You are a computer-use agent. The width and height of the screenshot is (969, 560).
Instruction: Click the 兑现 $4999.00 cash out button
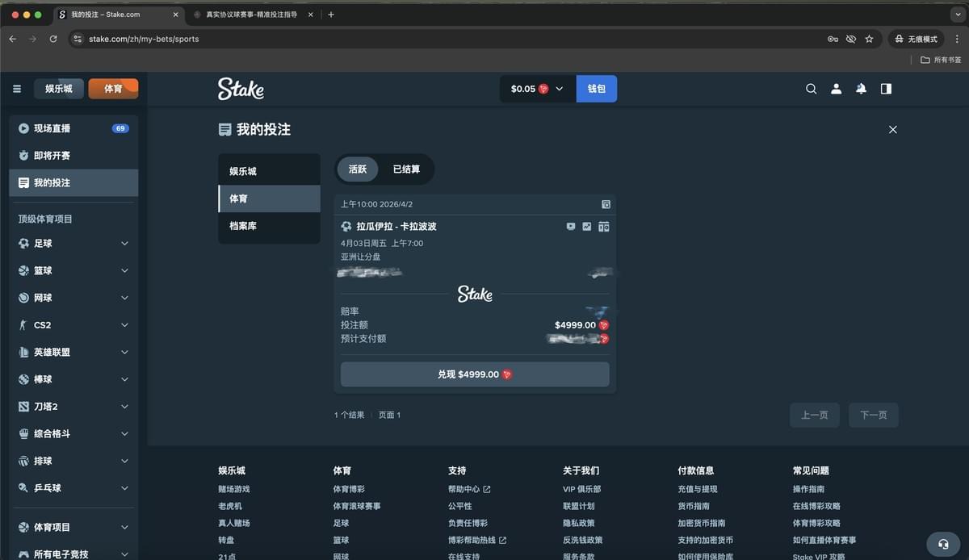475,374
